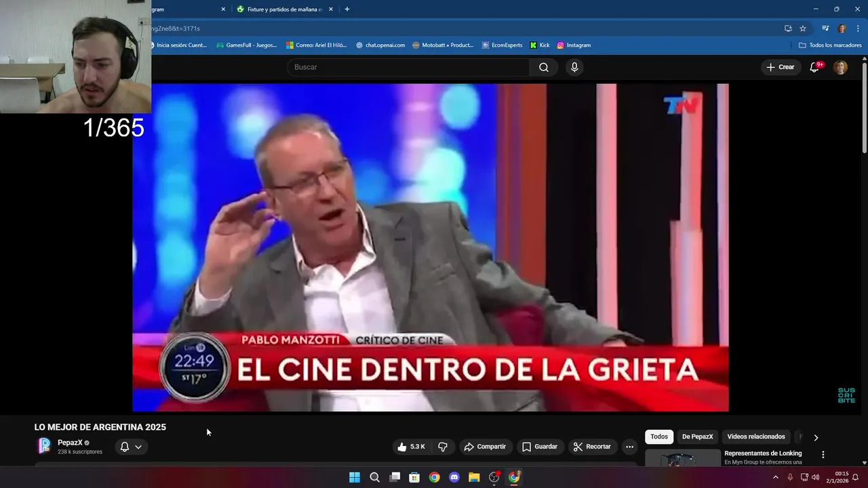868x488 pixels.
Task: Open YouTube notifications bell
Action: (815, 67)
